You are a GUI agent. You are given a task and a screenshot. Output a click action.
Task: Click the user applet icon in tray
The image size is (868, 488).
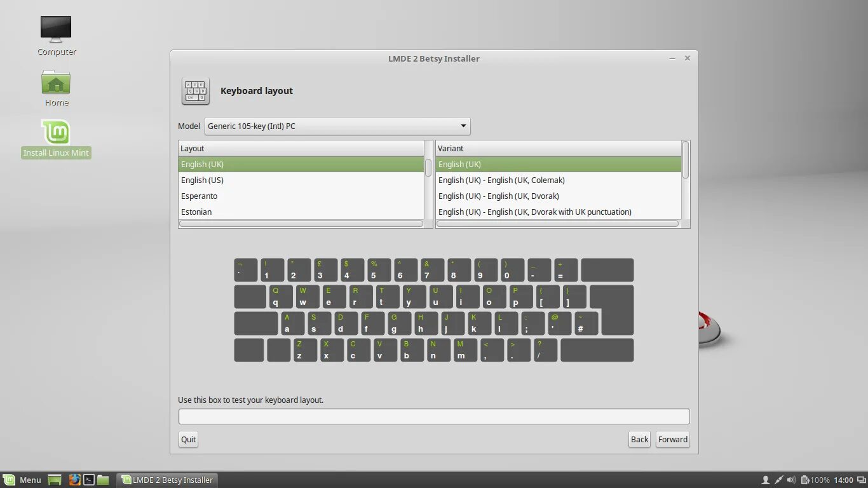(766, 480)
